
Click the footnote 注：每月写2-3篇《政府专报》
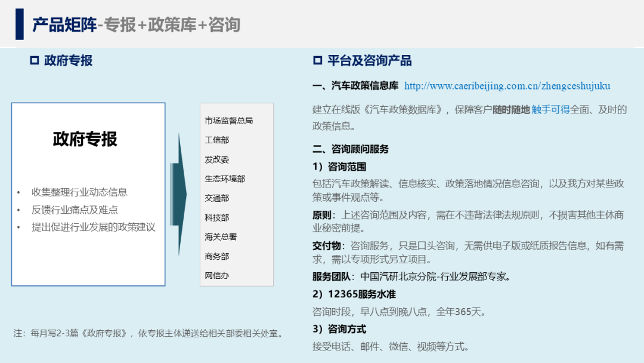tap(148, 333)
